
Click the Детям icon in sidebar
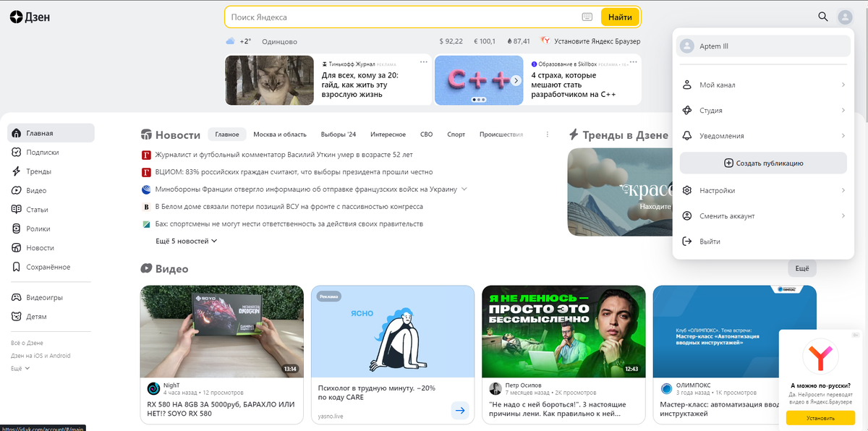17,316
